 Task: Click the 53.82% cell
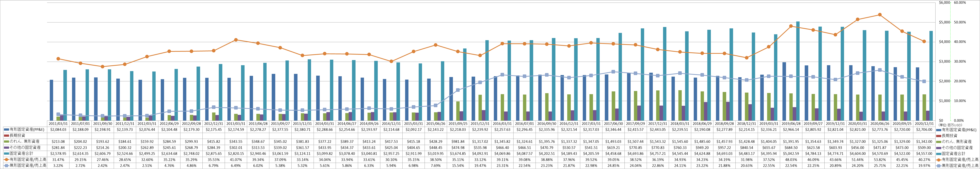pos(880,160)
